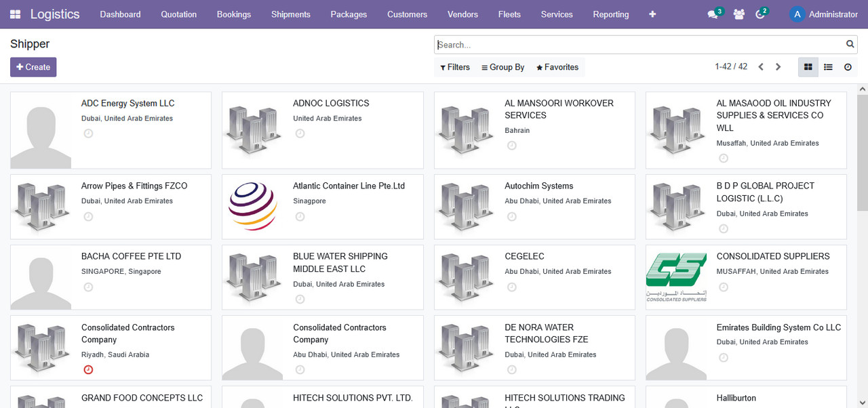Click activity clock on Autochim Systems card
Screen dimensions: 868x408
[512, 216]
